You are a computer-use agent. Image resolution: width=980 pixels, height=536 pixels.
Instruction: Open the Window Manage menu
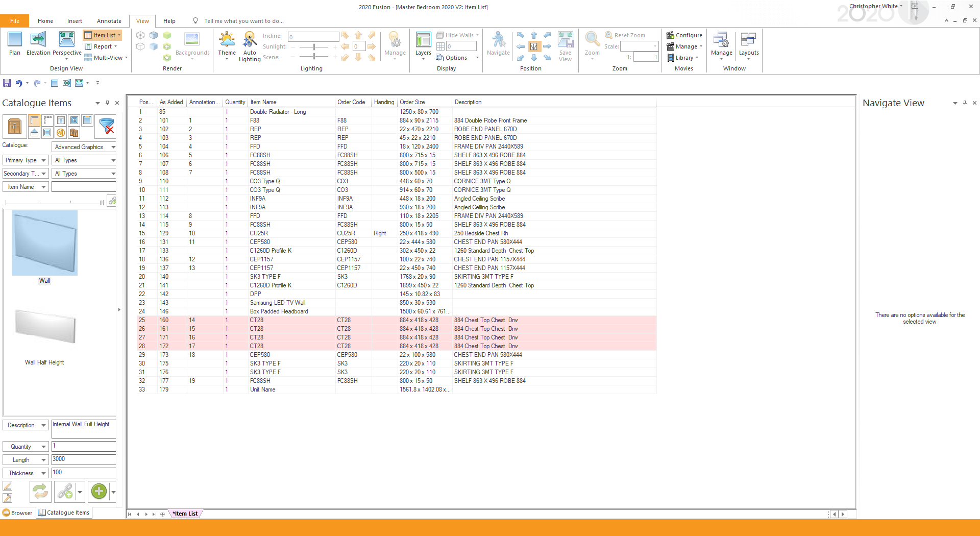pos(721,45)
